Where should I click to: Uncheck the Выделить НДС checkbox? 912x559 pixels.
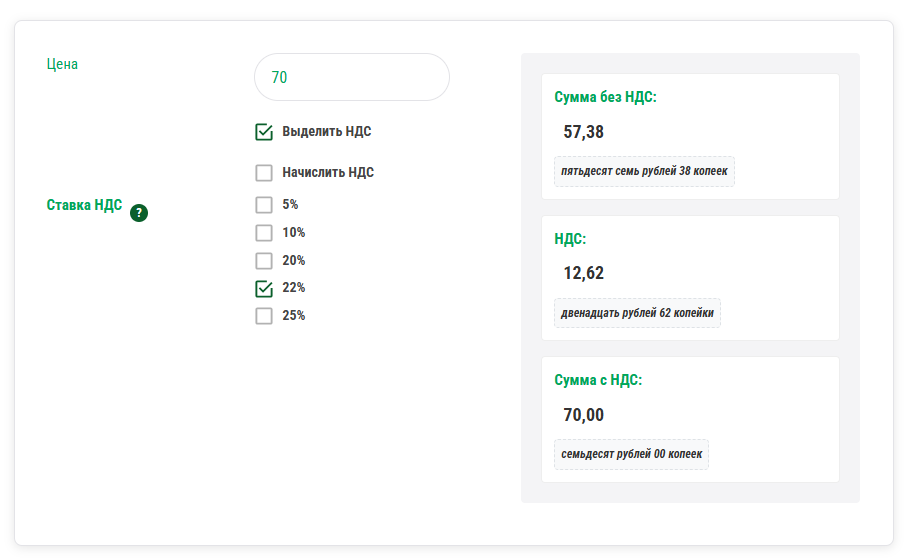pyautogui.click(x=264, y=131)
